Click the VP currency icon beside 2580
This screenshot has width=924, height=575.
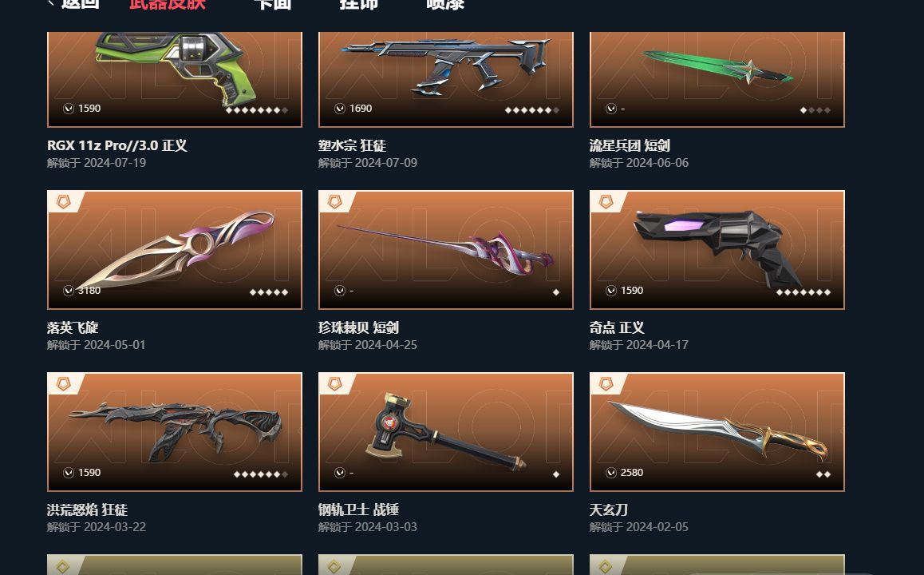point(611,473)
